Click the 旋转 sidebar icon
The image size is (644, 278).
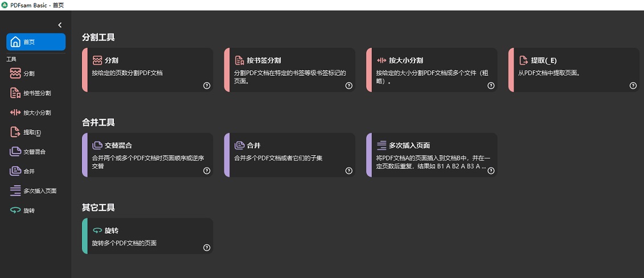click(x=15, y=210)
